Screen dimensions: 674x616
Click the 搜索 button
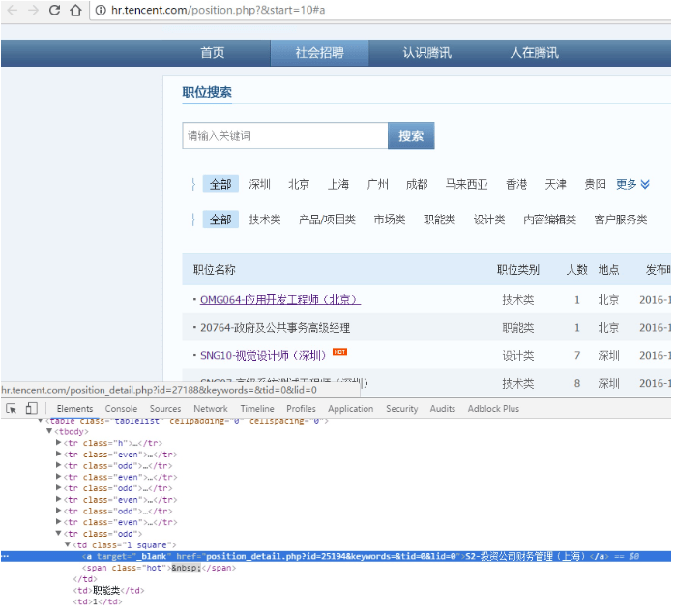(x=411, y=135)
